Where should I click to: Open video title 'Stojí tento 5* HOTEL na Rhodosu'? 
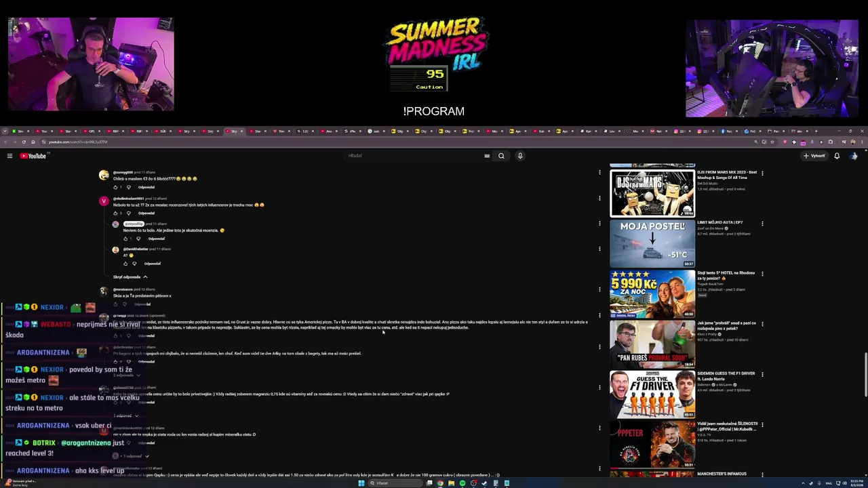(726, 275)
